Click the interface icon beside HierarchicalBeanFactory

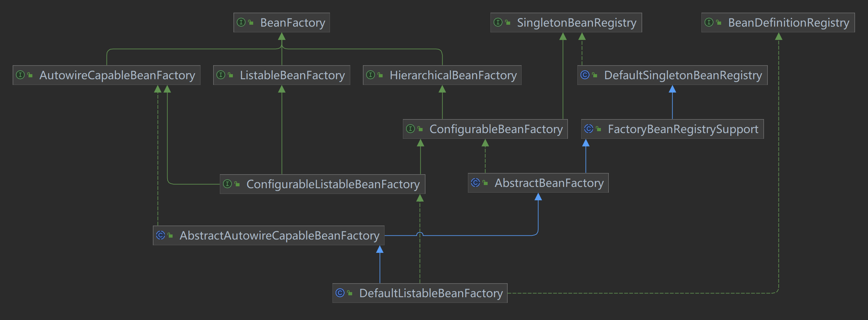[370, 75]
